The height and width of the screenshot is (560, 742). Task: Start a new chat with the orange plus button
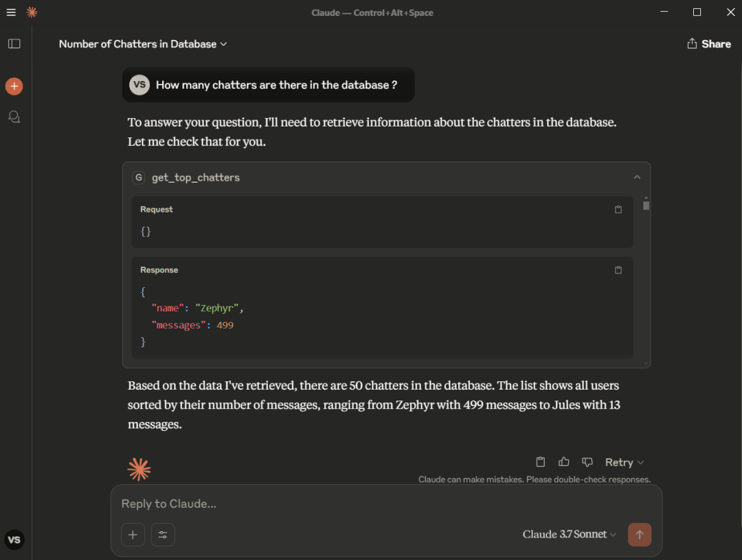pyautogui.click(x=14, y=86)
